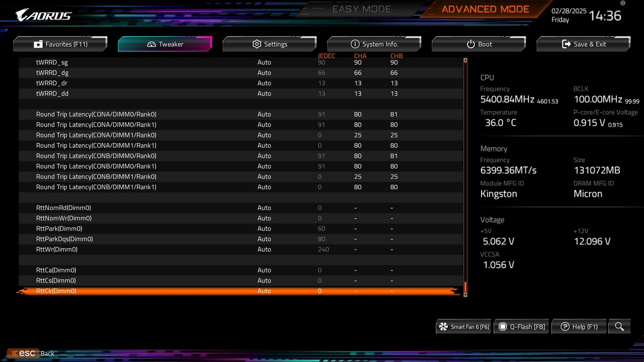The width and height of the screenshot is (644, 362).
Task: Click Auto value for RttPark(Dimm0)
Action: click(x=264, y=228)
